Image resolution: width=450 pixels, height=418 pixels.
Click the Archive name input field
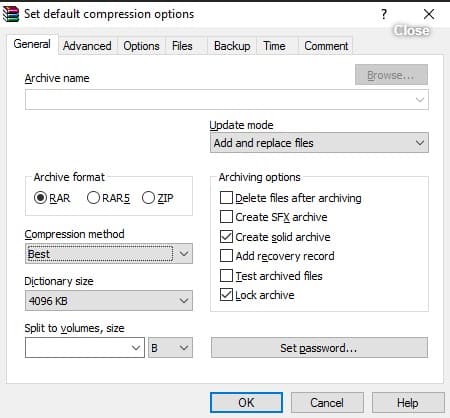pos(227,99)
